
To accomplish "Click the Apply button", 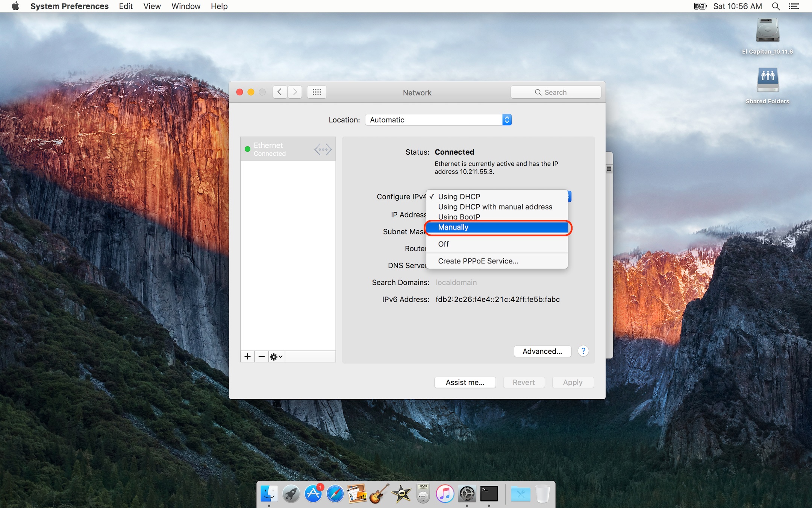I will tap(573, 382).
